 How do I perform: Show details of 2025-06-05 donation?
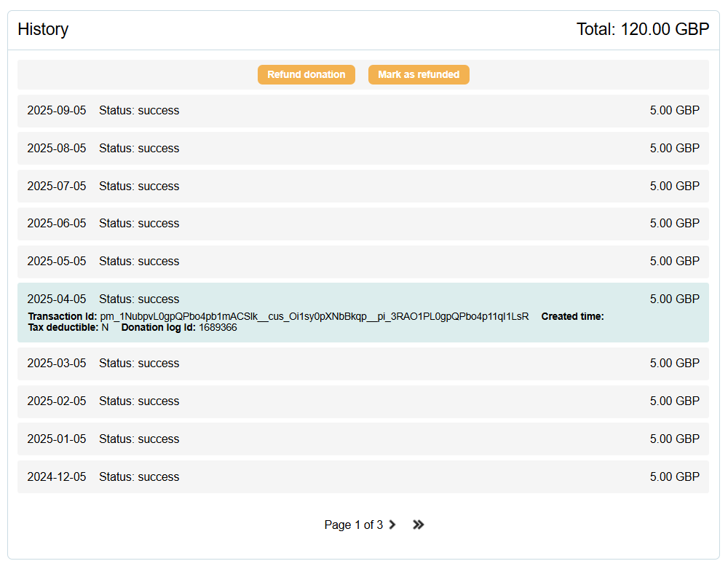(x=363, y=224)
